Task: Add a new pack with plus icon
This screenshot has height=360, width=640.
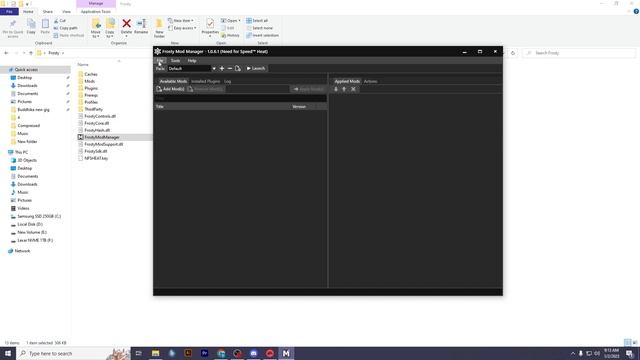Action: click(x=222, y=69)
